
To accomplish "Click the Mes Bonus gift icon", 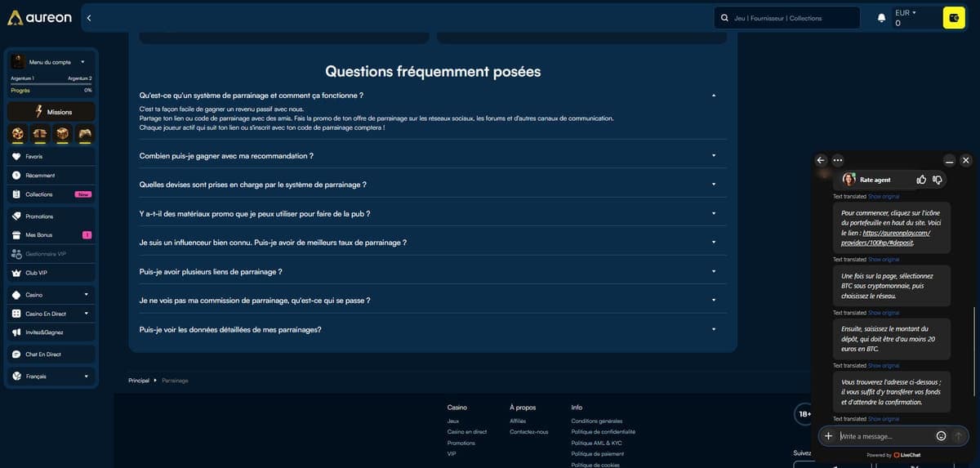I will click(16, 235).
